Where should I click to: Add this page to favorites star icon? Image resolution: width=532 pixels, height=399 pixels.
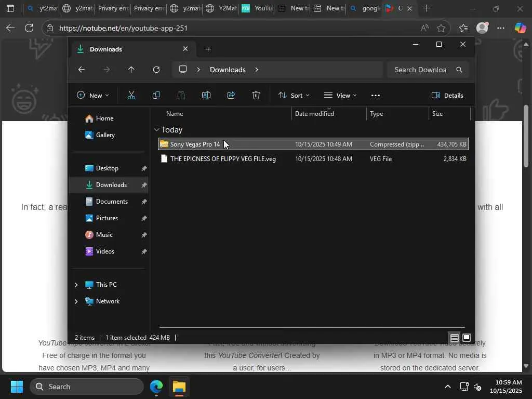point(441,28)
